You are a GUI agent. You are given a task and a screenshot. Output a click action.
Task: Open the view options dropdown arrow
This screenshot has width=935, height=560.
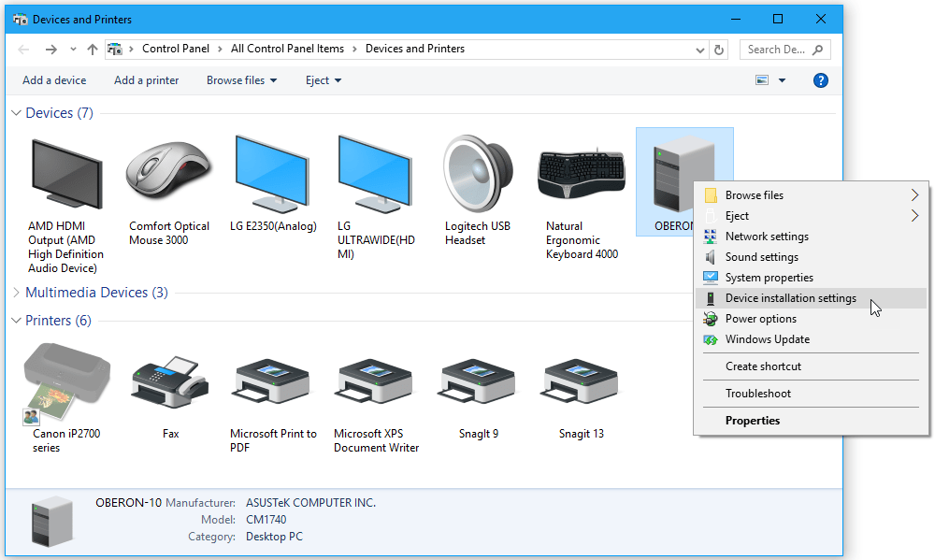click(x=782, y=80)
